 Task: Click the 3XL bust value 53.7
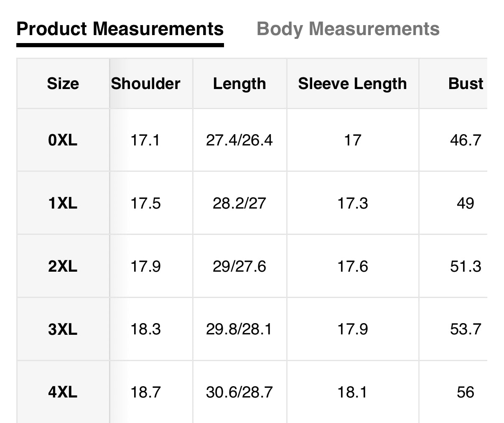click(466, 329)
